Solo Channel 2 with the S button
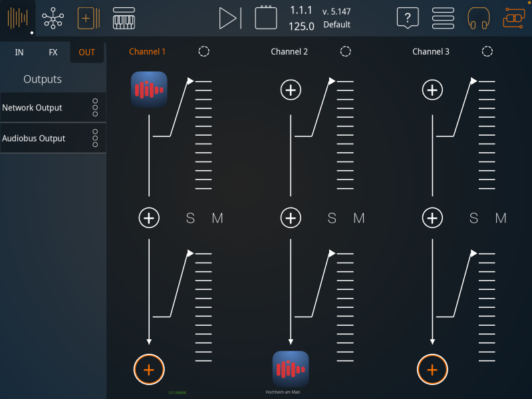 [332, 218]
